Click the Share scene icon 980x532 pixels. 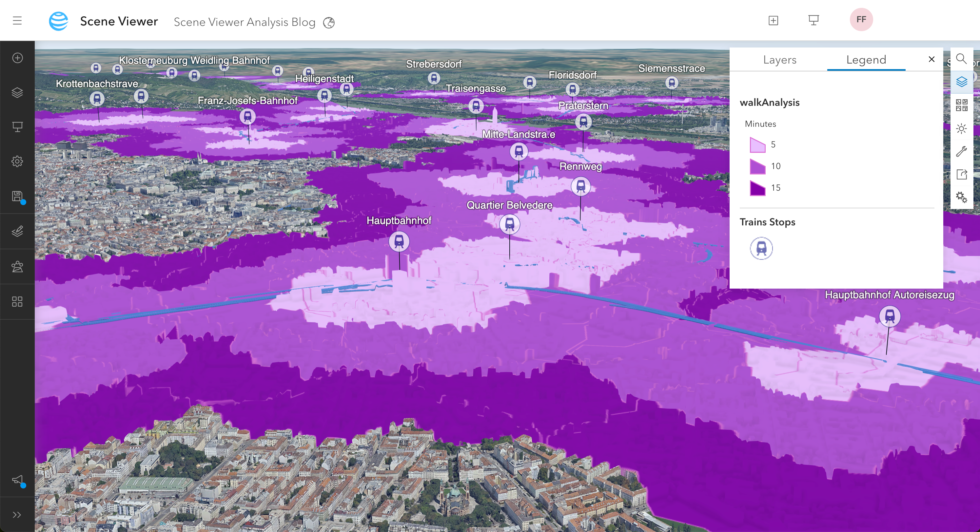click(x=961, y=175)
